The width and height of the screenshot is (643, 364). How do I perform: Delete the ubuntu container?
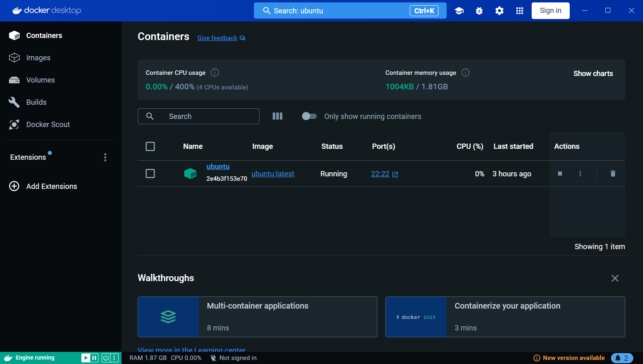[613, 174]
